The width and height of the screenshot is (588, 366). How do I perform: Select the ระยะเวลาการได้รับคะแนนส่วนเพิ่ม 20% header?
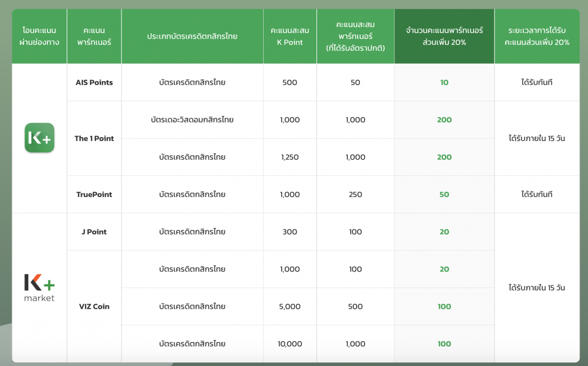[537, 36]
